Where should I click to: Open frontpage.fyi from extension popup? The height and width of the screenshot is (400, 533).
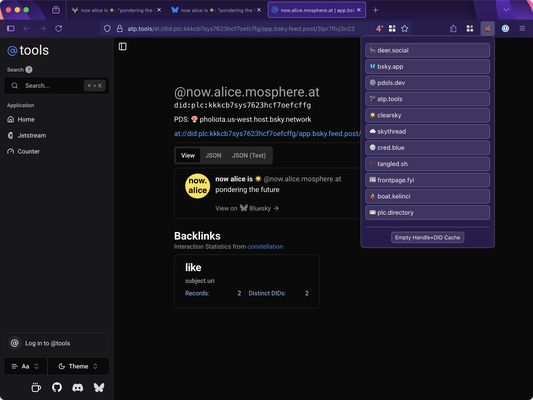pyautogui.click(x=427, y=180)
